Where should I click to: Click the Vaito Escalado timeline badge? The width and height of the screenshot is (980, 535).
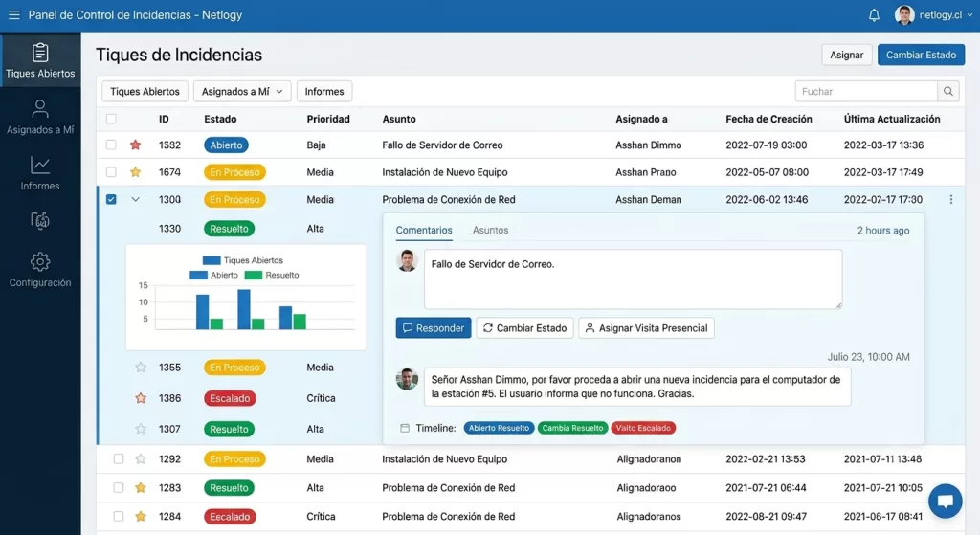coord(643,428)
